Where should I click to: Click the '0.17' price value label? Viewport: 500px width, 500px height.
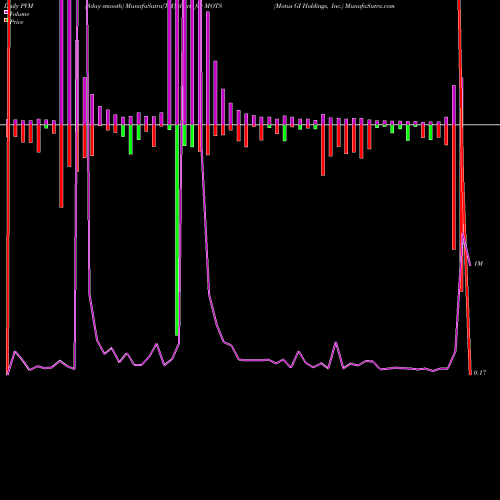(x=480, y=373)
